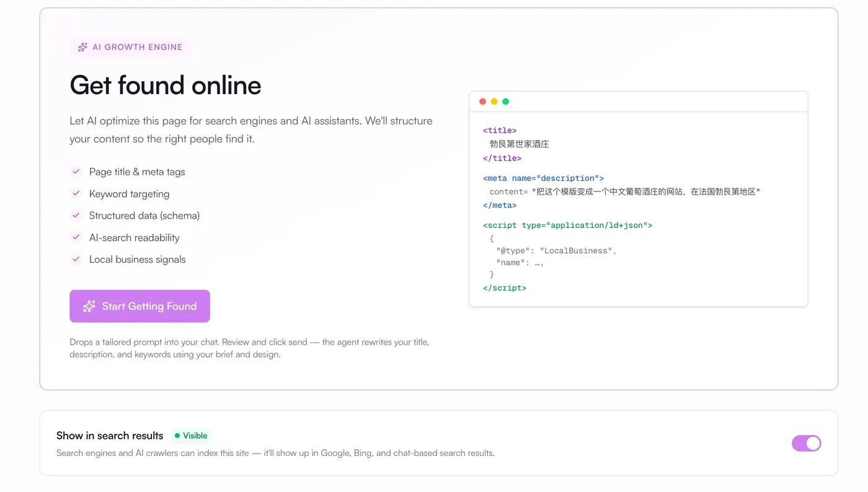The height and width of the screenshot is (492, 868).
Task: Click the closing </title> tag
Action: pyautogui.click(x=502, y=158)
